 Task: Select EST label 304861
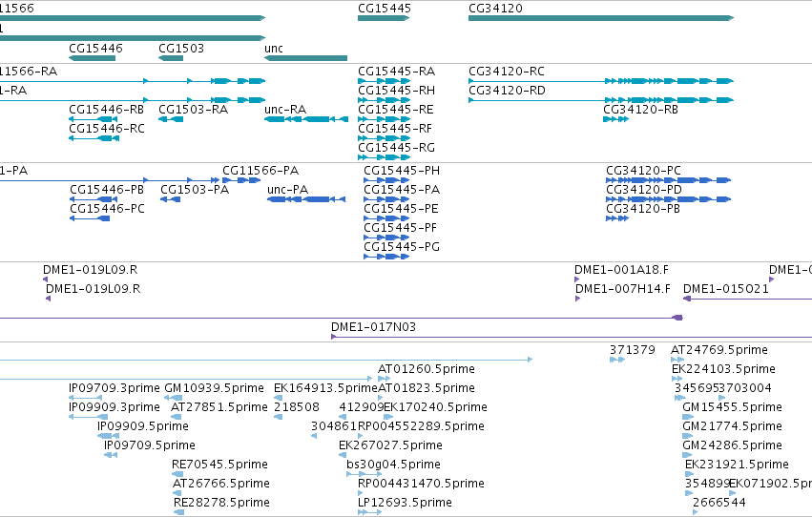point(334,427)
